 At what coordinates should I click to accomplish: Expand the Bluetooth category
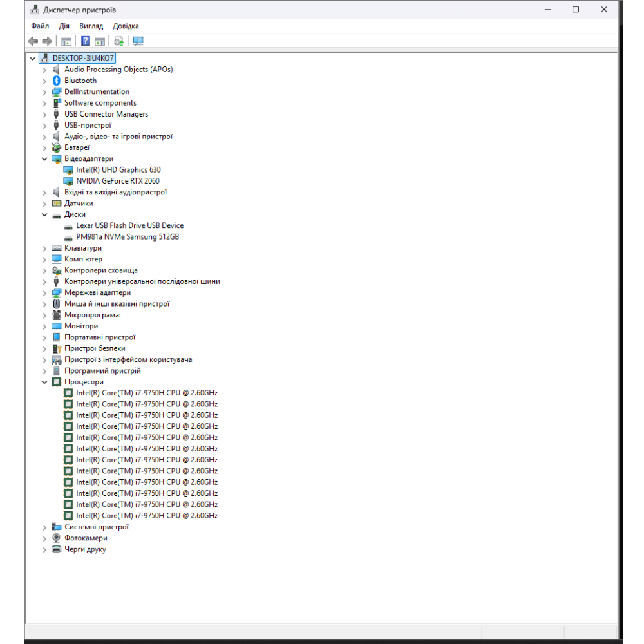coord(45,81)
